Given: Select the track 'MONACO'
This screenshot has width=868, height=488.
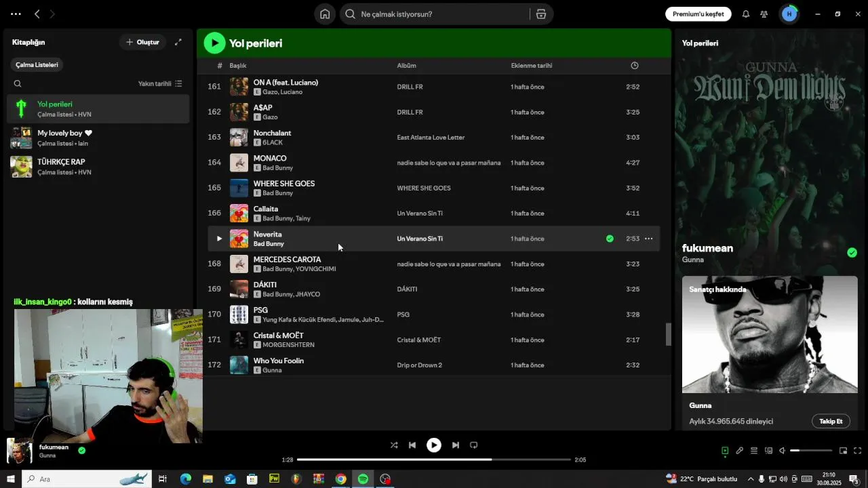Looking at the screenshot, I should point(270,159).
